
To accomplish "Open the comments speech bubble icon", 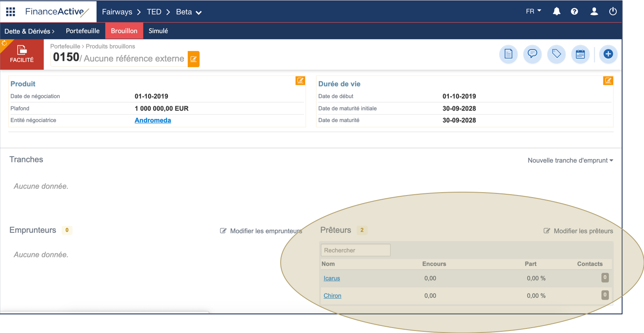I will tap(532, 54).
